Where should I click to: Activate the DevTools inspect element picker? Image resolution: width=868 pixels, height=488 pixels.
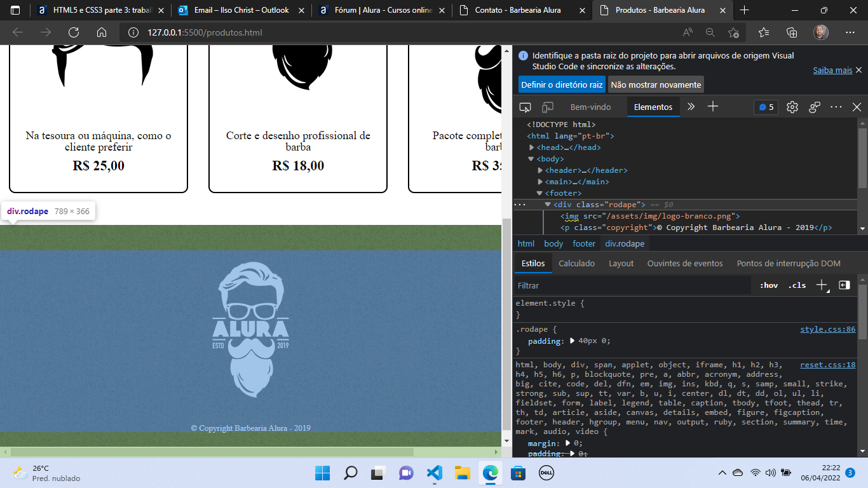(525, 107)
